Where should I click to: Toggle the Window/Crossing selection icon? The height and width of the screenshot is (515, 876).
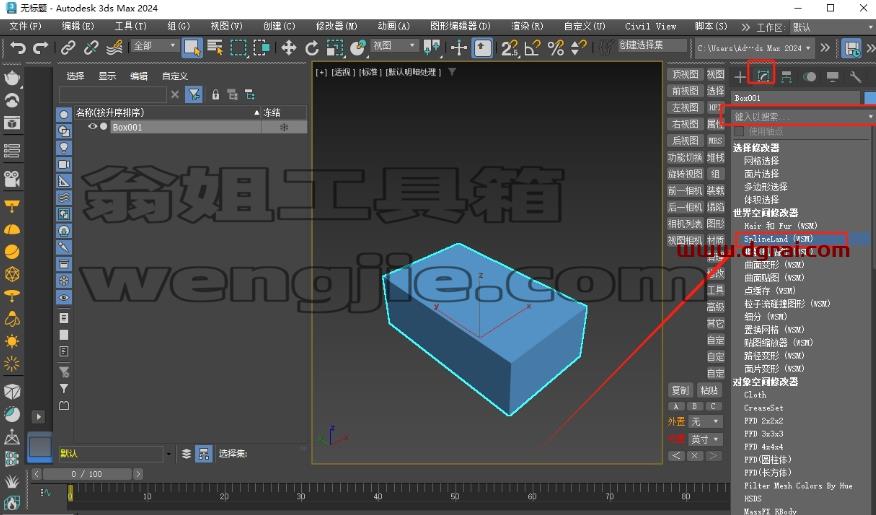pos(261,48)
